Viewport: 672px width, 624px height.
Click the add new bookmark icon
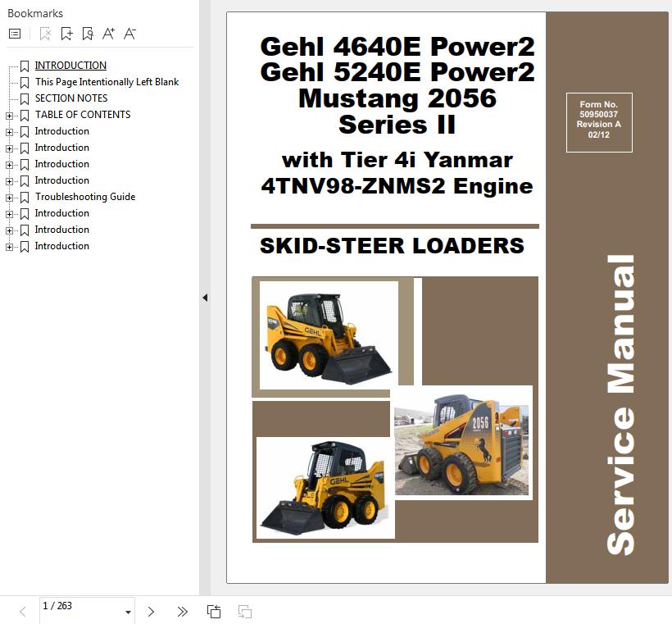[x=66, y=34]
